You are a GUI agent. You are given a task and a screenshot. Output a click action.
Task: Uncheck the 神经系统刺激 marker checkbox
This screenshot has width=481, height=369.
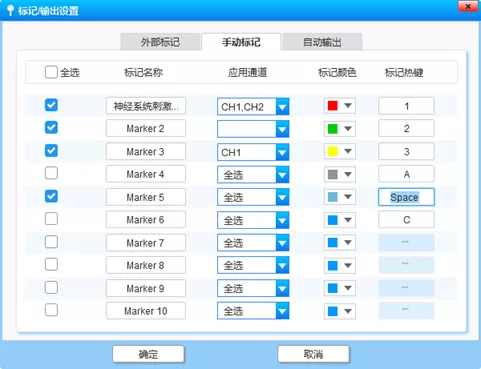[x=51, y=105]
